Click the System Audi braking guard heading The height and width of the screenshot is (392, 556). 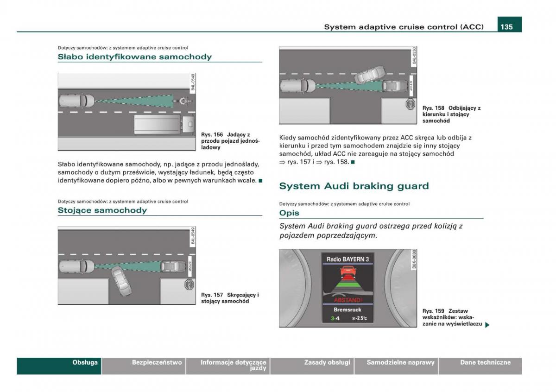[x=354, y=186]
